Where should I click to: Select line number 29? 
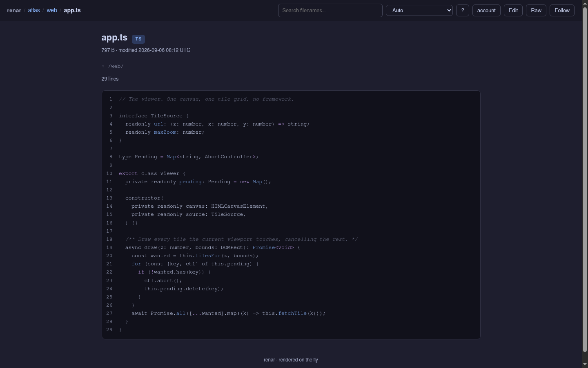[x=109, y=330]
